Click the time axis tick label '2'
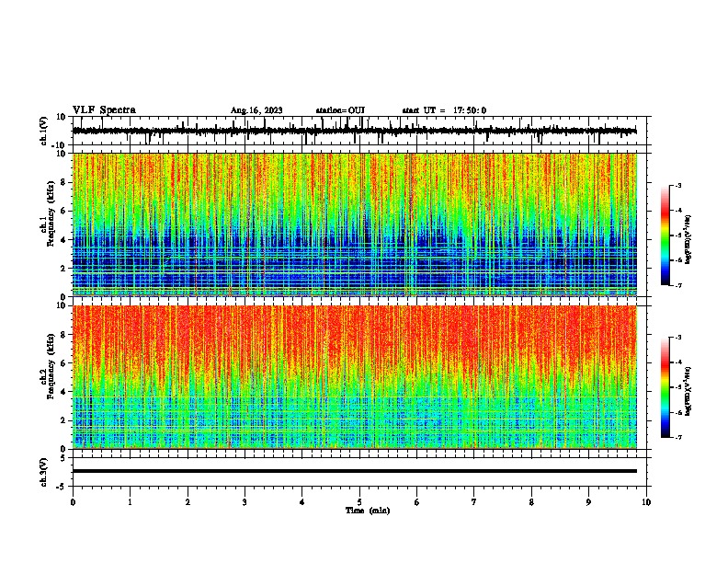The width and height of the screenshot is (728, 563). pos(188,502)
